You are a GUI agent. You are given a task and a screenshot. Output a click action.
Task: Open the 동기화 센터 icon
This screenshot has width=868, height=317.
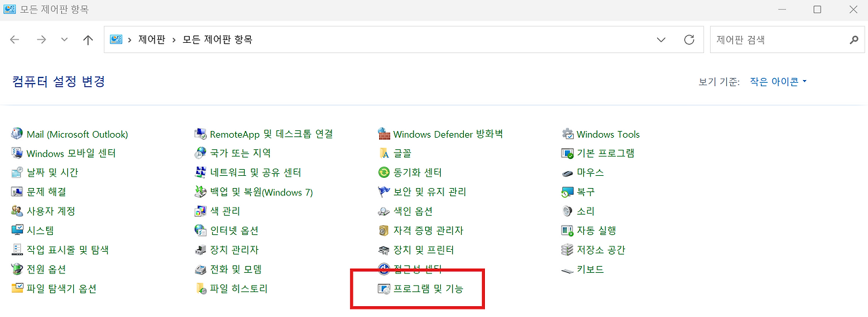pos(384,172)
